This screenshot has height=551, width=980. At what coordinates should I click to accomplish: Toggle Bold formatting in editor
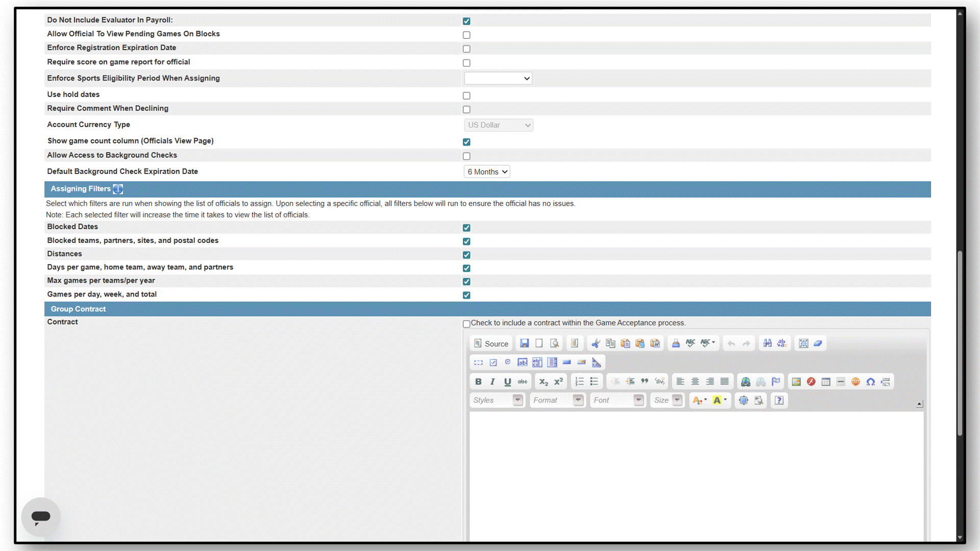click(478, 382)
